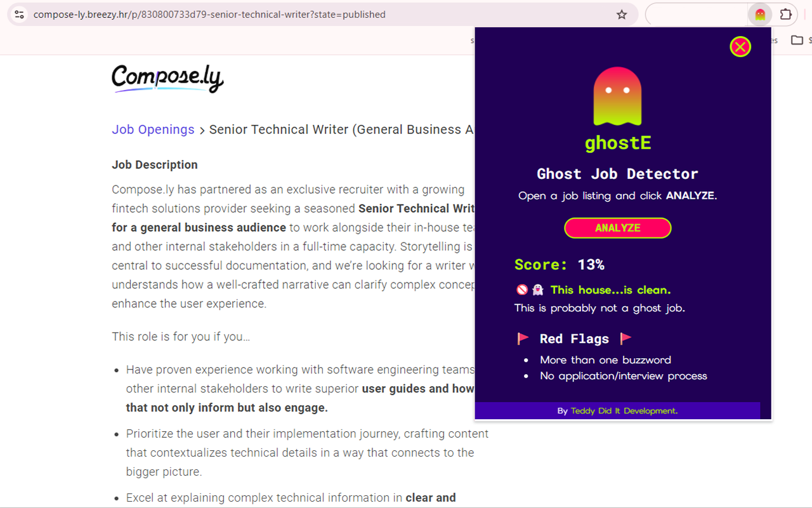
Task: Click the "Senior Technical Writer" breadcrumb title
Action: (x=341, y=130)
